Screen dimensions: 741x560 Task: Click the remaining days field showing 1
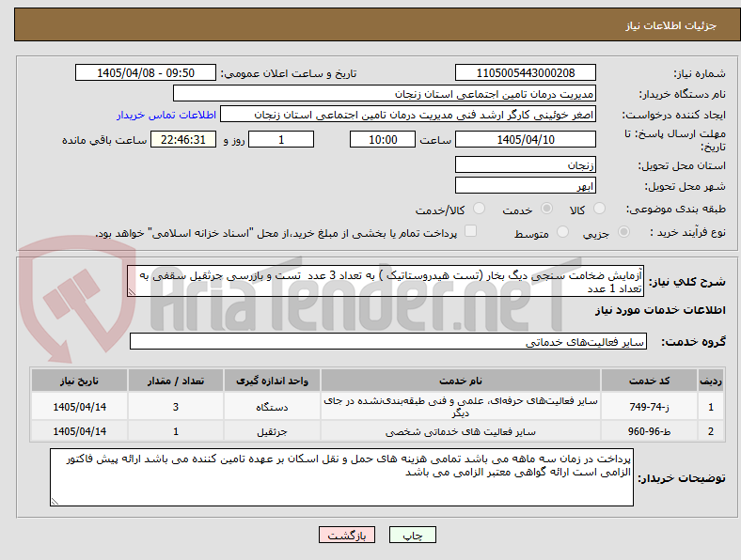point(281,139)
